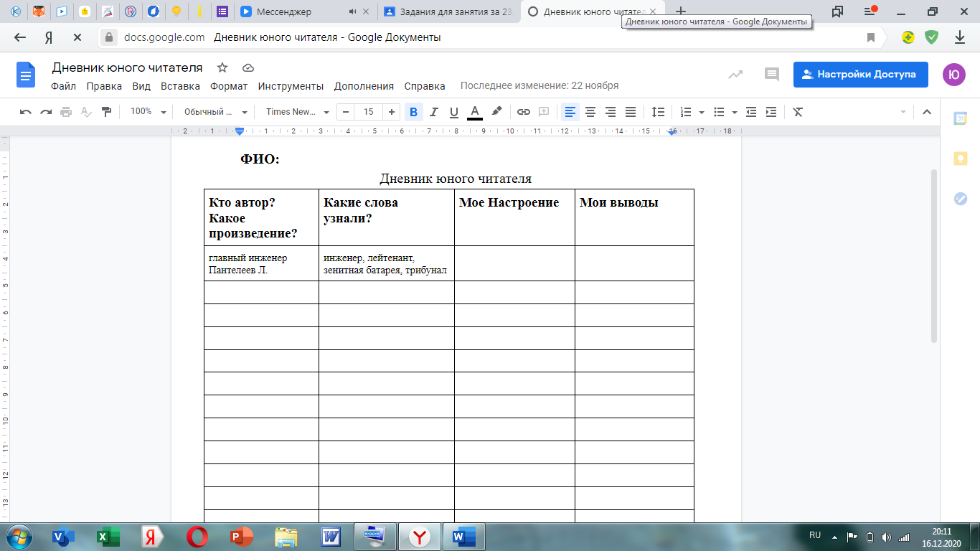Open the Формат menu
The image size is (980, 551).
[x=229, y=86]
